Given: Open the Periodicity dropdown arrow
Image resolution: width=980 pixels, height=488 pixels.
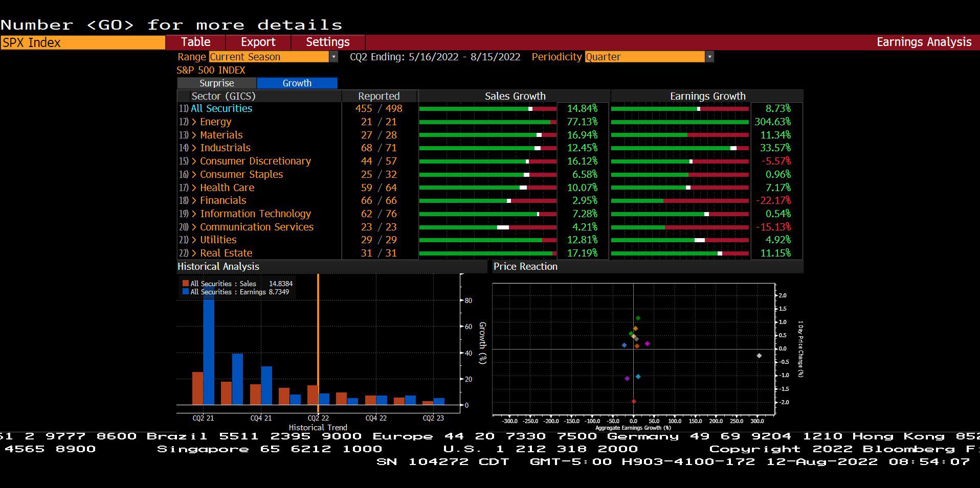Looking at the screenshot, I should (x=709, y=57).
